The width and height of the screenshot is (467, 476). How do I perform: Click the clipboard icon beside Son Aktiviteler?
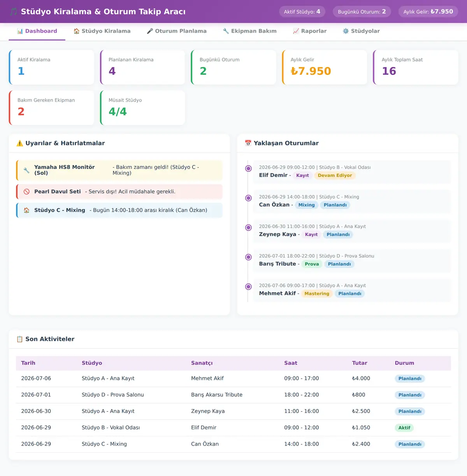(x=20, y=339)
